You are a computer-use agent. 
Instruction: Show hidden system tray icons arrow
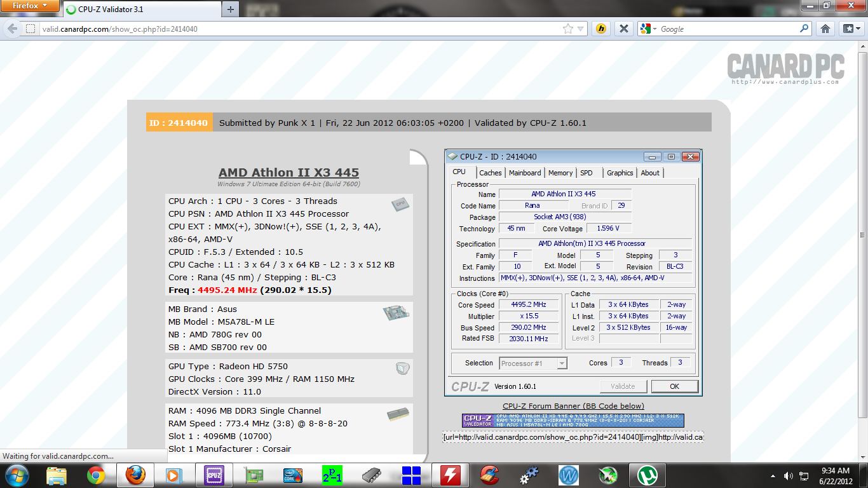point(773,476)
